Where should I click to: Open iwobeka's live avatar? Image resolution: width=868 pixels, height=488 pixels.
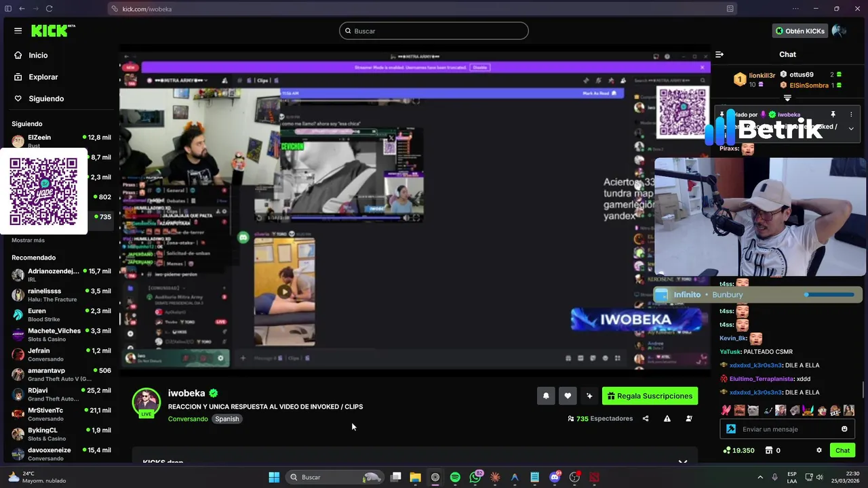point(146,403)
